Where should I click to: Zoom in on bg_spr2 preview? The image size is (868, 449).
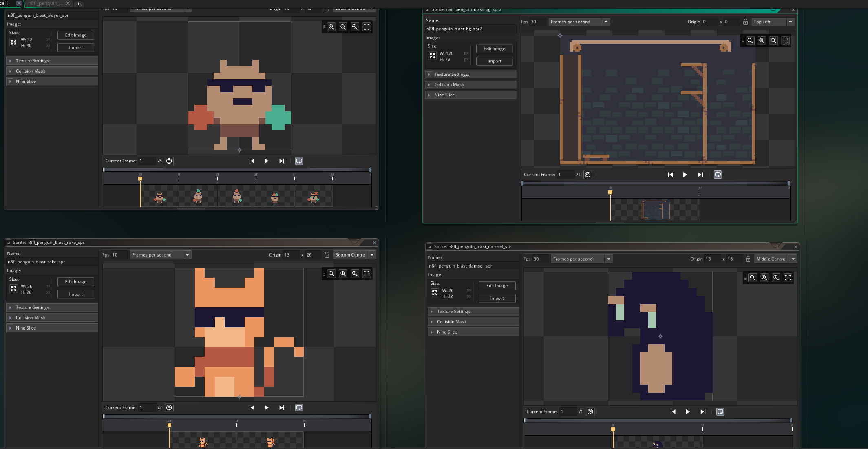tap(774, 40)
